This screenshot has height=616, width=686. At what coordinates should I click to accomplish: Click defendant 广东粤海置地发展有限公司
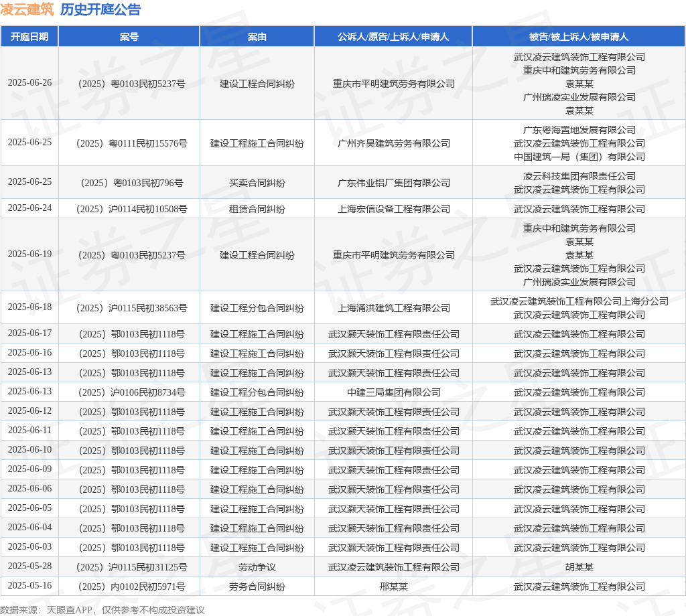coord(579,130)
